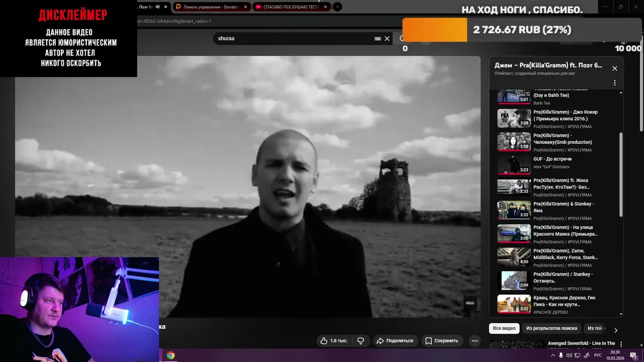Close the СПАСИБО ПОСЛУШАЮ ТЕСТА tab
The width and height of the screenshot is (644, 362).
click(x=326, y=7)
